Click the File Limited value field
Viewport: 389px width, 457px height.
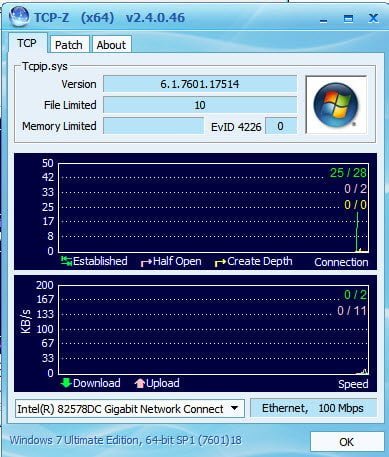tap(200, 105)
